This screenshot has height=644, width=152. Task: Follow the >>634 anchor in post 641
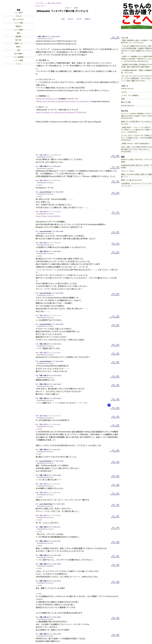(x=39, y=429)
